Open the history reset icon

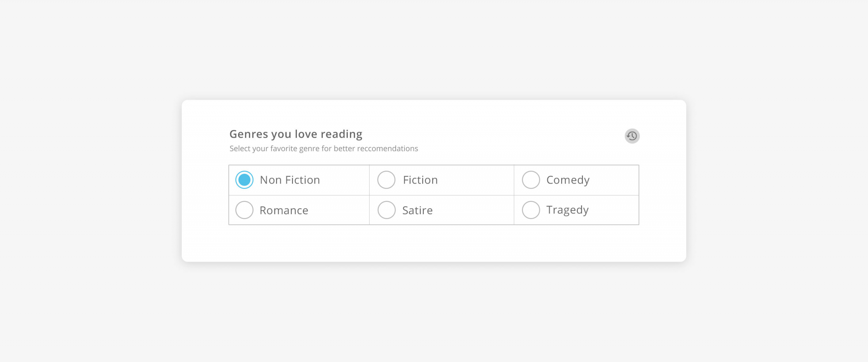[632, 136]
